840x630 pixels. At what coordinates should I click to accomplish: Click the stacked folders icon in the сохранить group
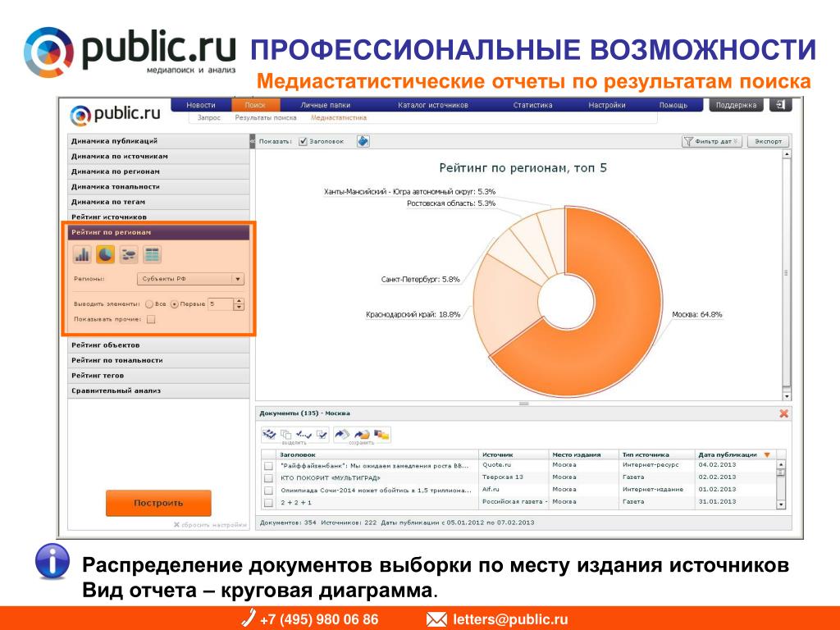(x=381, y=435)
